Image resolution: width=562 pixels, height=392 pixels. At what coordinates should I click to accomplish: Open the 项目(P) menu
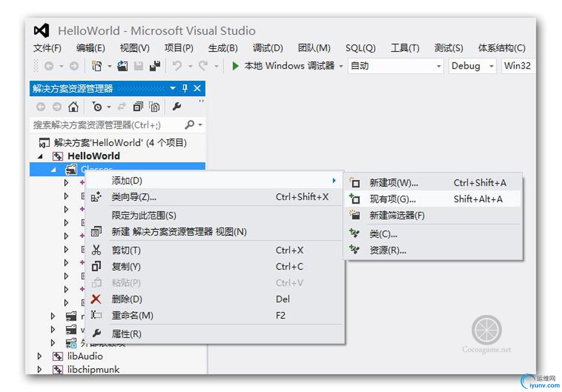(179, 48)
